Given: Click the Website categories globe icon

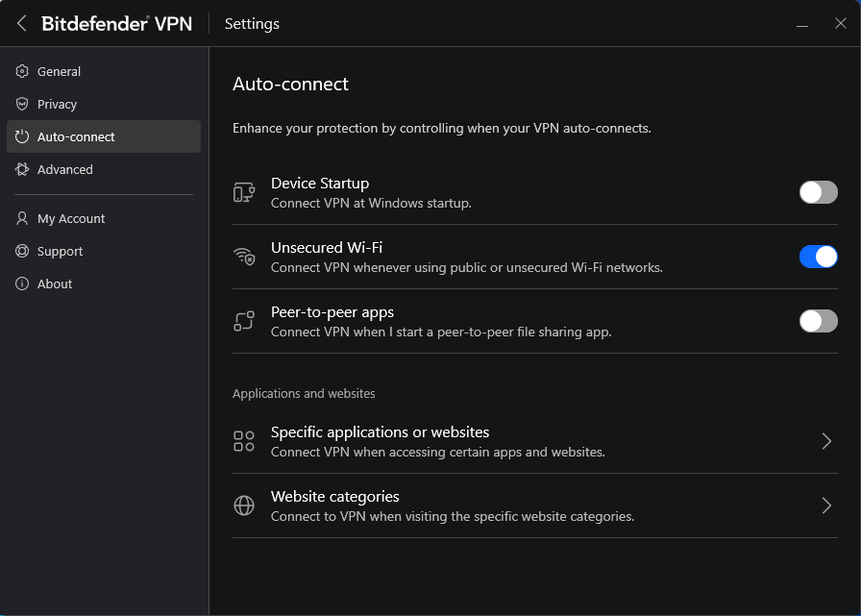Looking at the screenshot, I should coord(244,505).
